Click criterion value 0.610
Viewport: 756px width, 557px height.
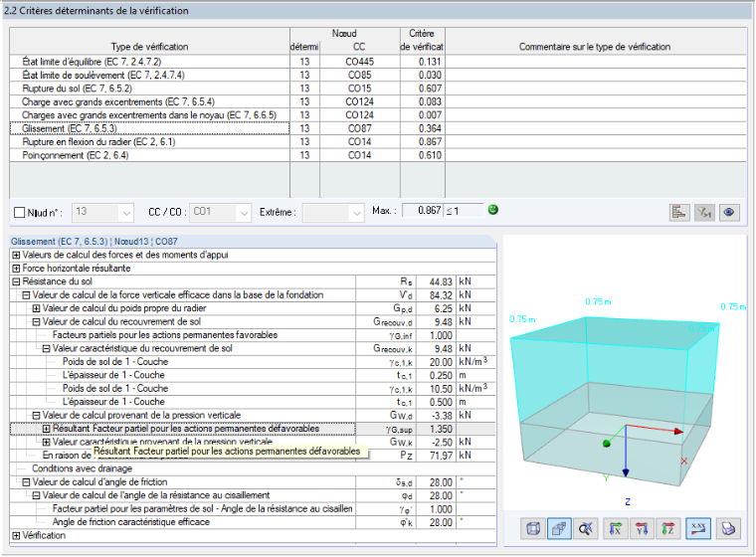[423, 156]
